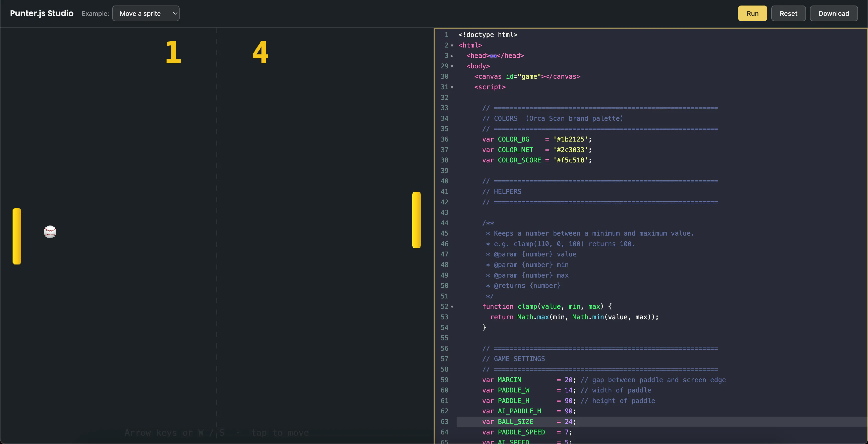Click the 'var PADDLE_H = 90' line

click(568, 401)
